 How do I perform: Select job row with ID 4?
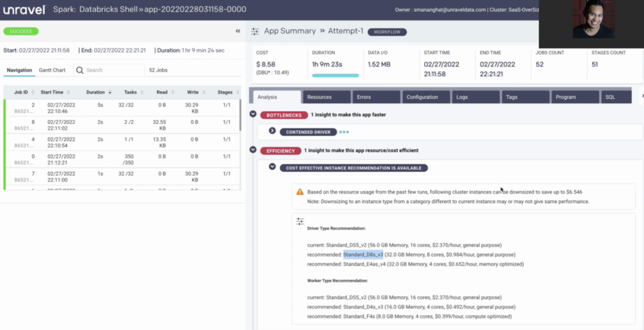[122, 143]
